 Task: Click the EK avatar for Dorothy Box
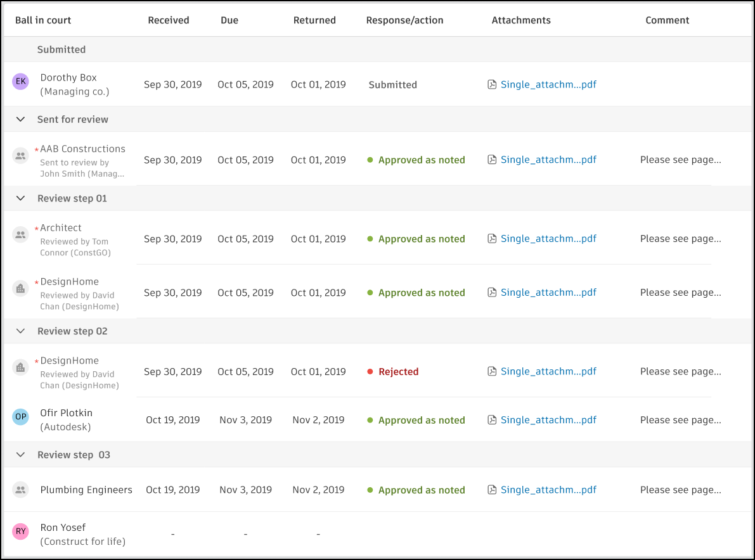click(21, 81)
